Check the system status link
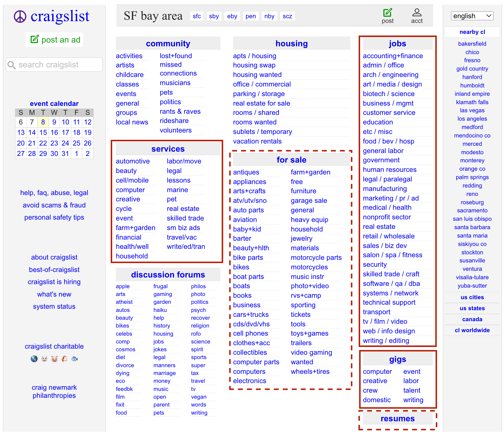 [x=54, y=306]
